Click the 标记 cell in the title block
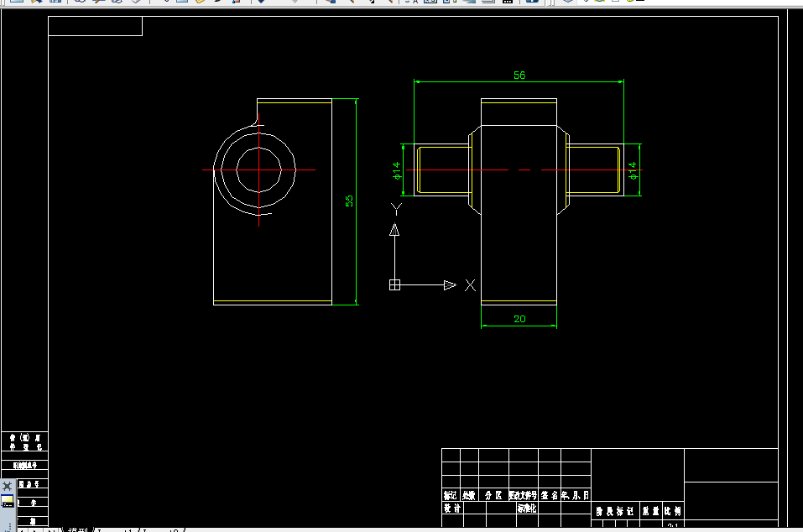 click(x=450, y=495)
